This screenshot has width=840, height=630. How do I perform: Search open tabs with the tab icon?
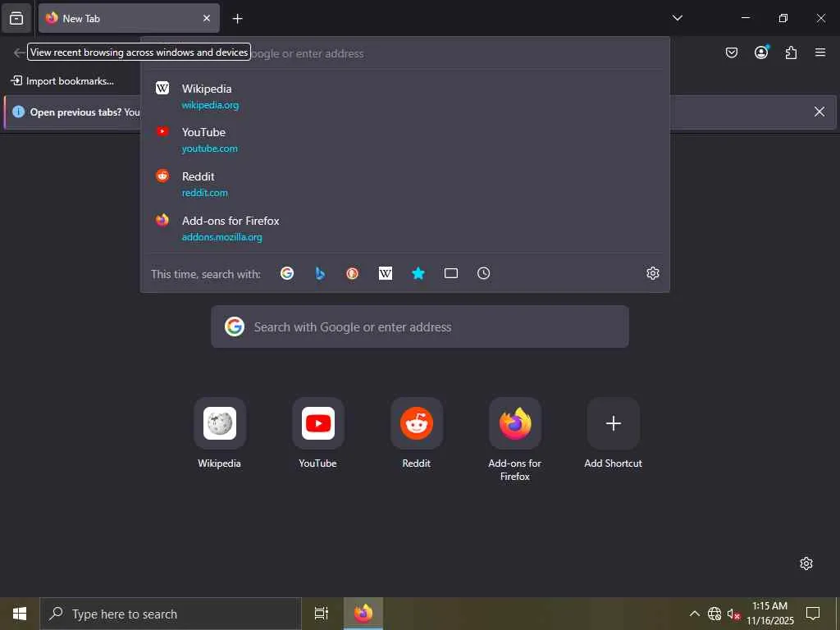451,274
